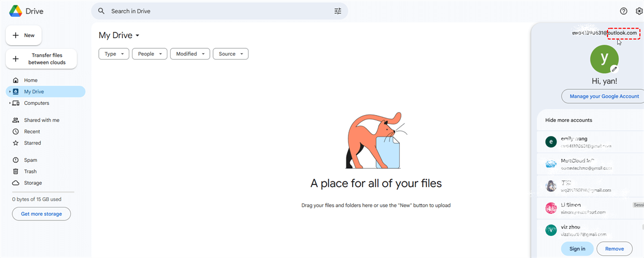Switch to MultCloud account row
644x258 pixels.
pos(591,163)
